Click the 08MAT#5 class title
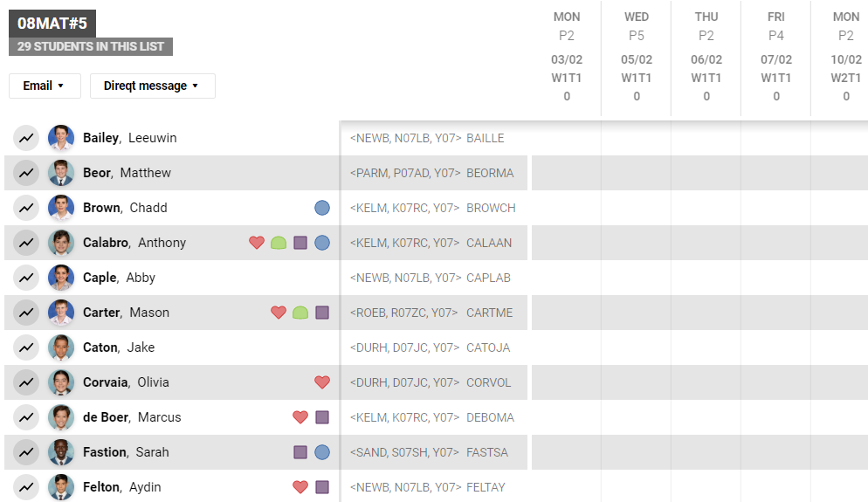This screenshot has height=502, width=868. (x=52, y=24)
